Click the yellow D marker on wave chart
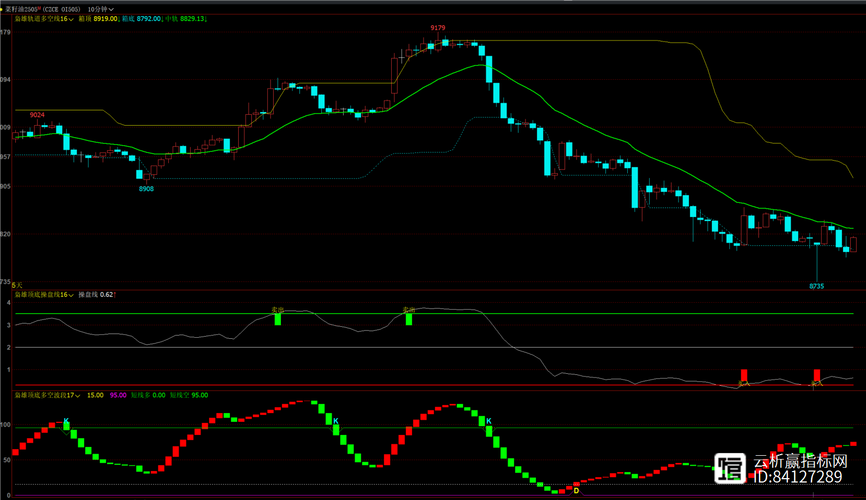This screenshot has height=500, width=866. [575, 491]
